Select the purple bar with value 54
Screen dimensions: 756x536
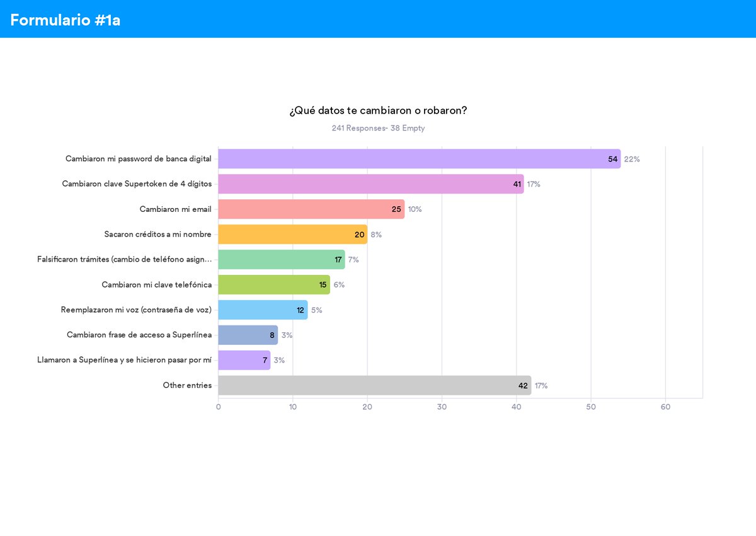pyautogui.click(x=420, y=159)
